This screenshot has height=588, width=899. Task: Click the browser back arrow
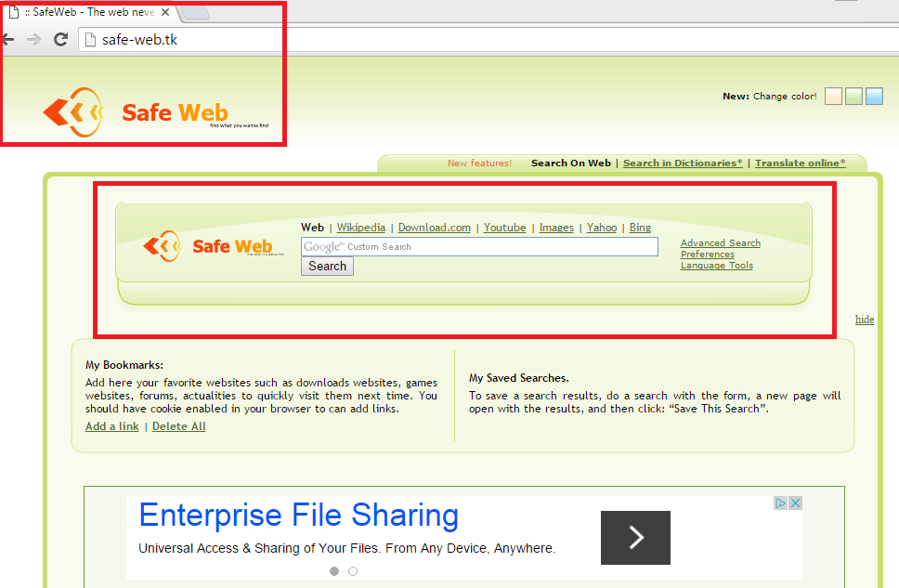pyautogui.click(x=7, y=39)
